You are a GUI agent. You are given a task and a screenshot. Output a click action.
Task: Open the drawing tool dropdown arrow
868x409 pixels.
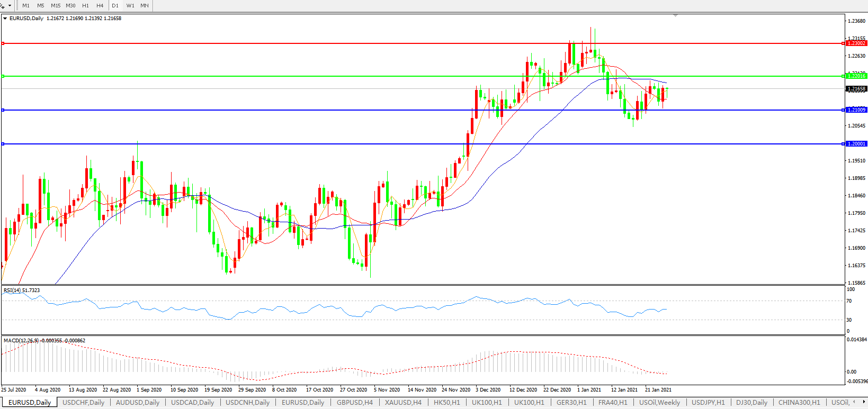tap(10, 6)
